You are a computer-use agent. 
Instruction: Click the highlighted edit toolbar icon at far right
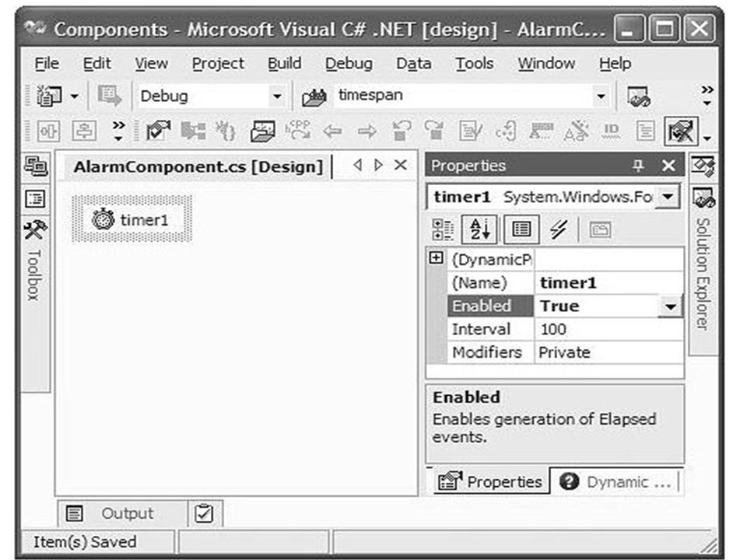pos(682,131)
